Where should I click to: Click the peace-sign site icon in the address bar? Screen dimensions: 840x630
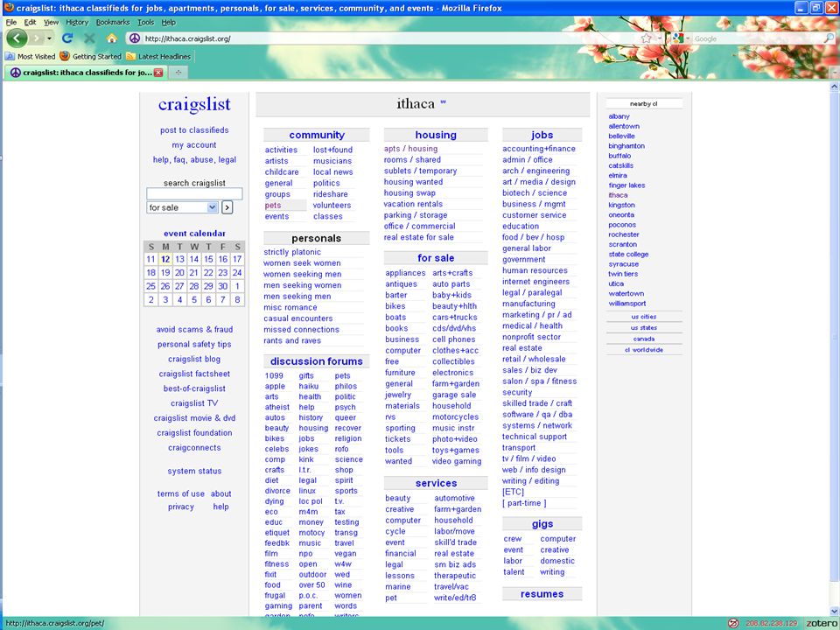135,38
